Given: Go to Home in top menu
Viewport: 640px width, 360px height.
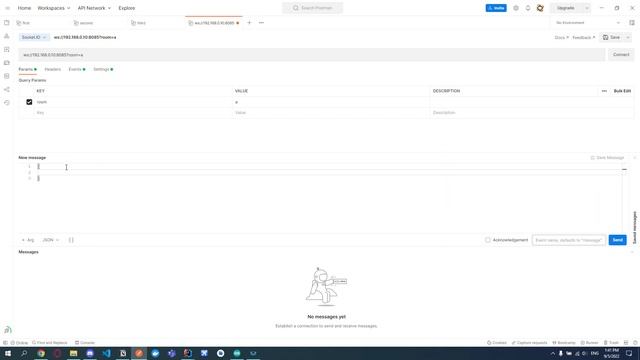Looking at the screenshot, I should pyautogui.click(x=24, y=8).
